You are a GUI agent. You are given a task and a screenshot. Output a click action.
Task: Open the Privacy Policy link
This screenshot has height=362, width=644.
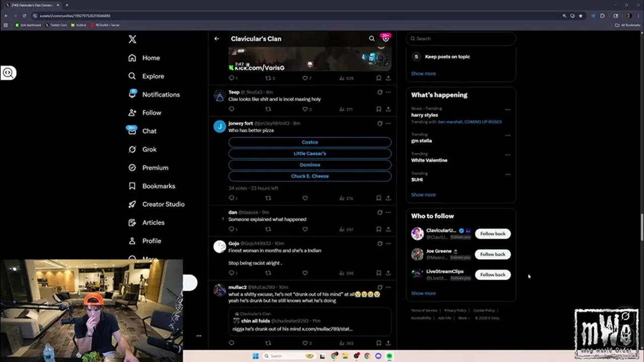tap(455, 311)
